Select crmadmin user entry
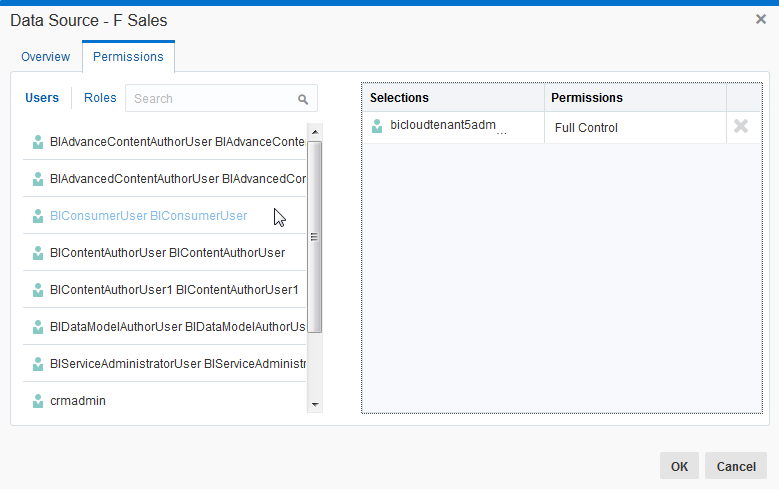Image resolution: width=779 pixels, height=489 pixels. (x=164, y=401)
